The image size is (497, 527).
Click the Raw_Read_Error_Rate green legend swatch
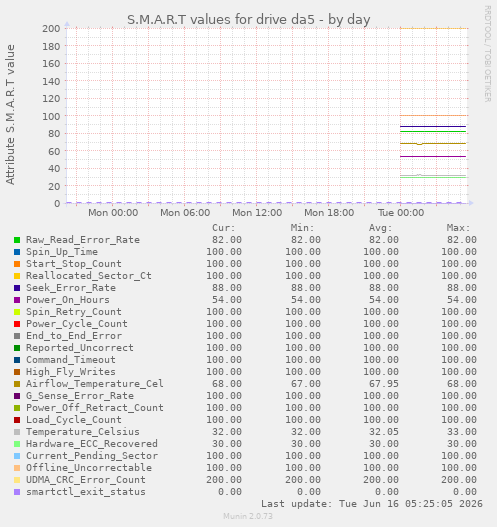coord(17,240)
